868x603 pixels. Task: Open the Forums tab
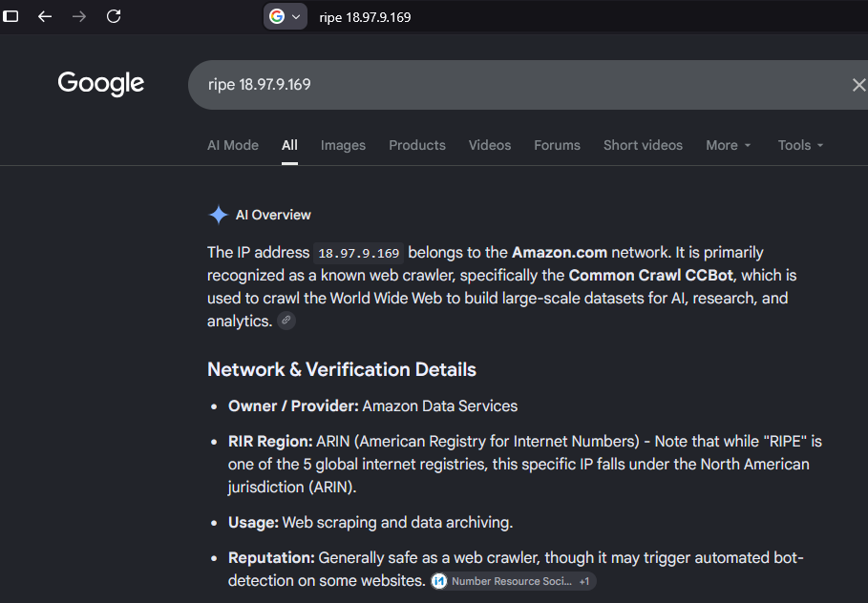pos(557,145)
